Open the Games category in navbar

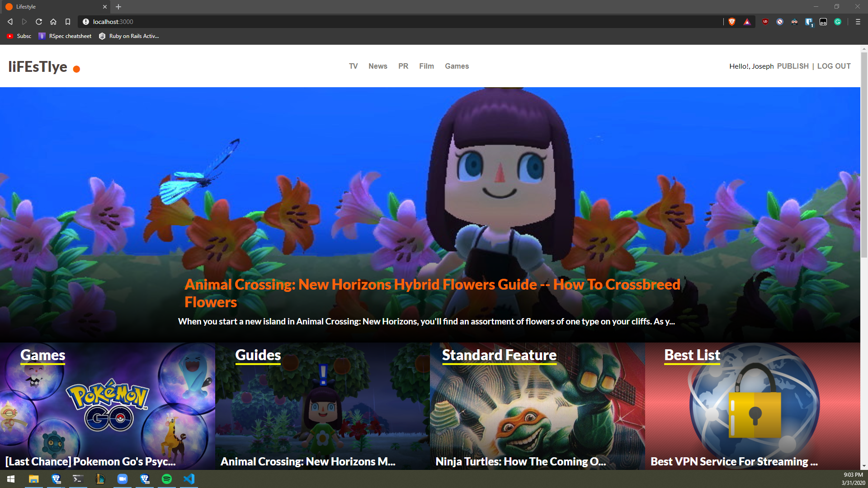pos(457,66)
